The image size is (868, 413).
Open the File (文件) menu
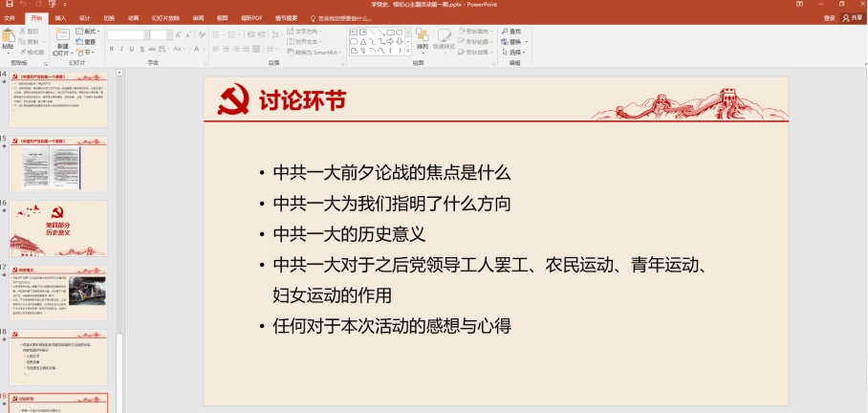point(10,18)
